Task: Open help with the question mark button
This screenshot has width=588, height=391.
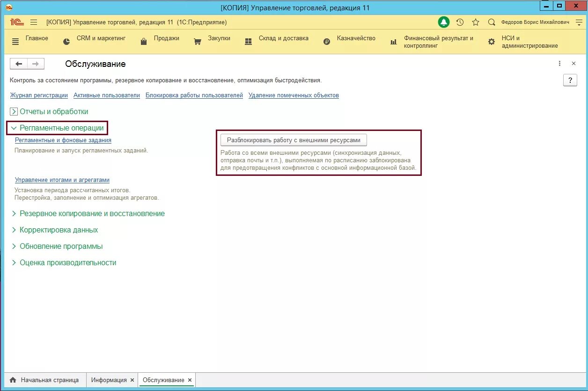Action: click(x=570, y=80)
